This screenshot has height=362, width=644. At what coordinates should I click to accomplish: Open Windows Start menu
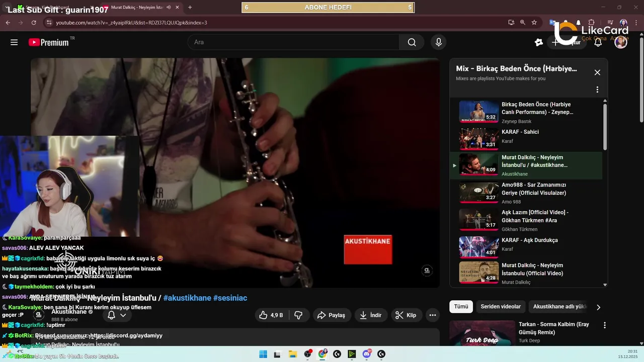click(x=263, y=354)
